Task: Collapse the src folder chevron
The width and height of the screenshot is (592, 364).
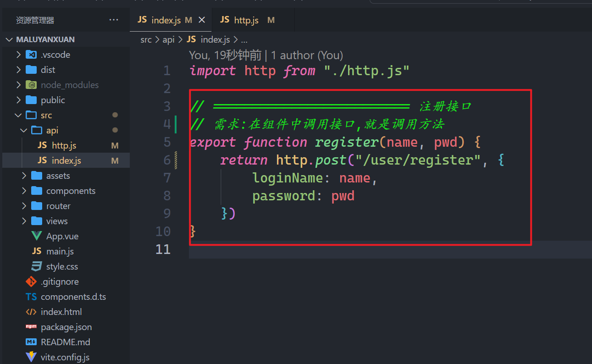Action: 18,115
